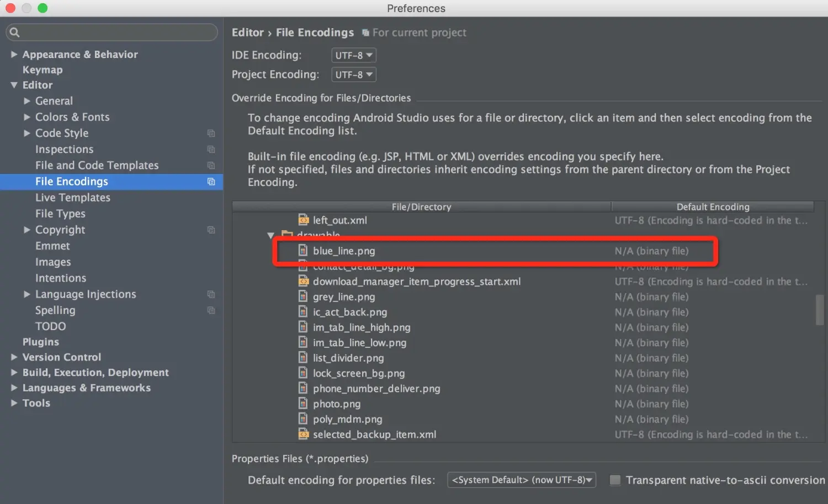Select File and Code Templates

97,165
